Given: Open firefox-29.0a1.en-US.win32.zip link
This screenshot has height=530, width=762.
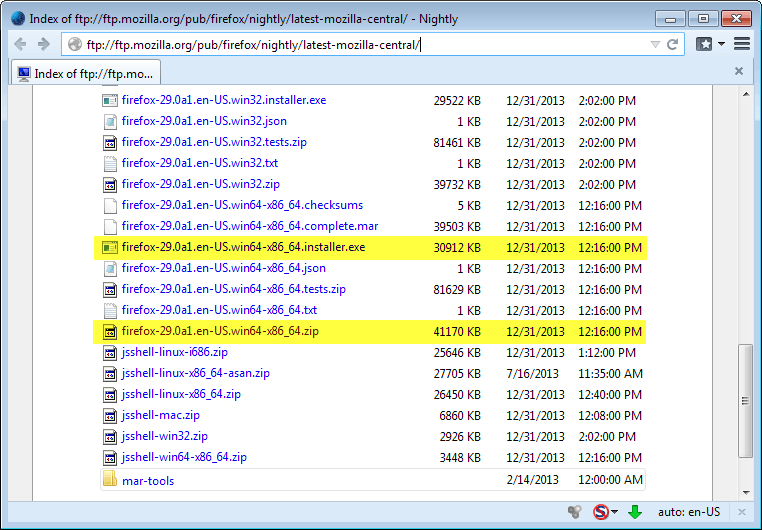Looking at the screenshot, I should click(200, 184).
